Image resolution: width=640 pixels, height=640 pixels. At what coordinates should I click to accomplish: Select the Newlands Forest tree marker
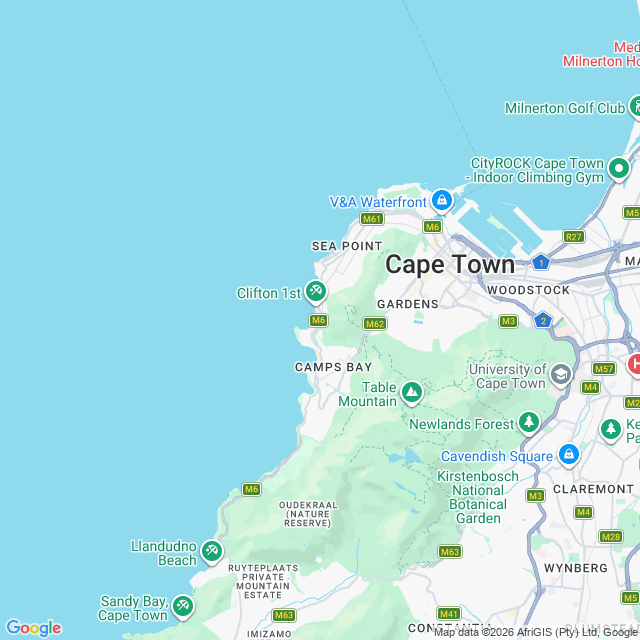(x=529, y=423)
